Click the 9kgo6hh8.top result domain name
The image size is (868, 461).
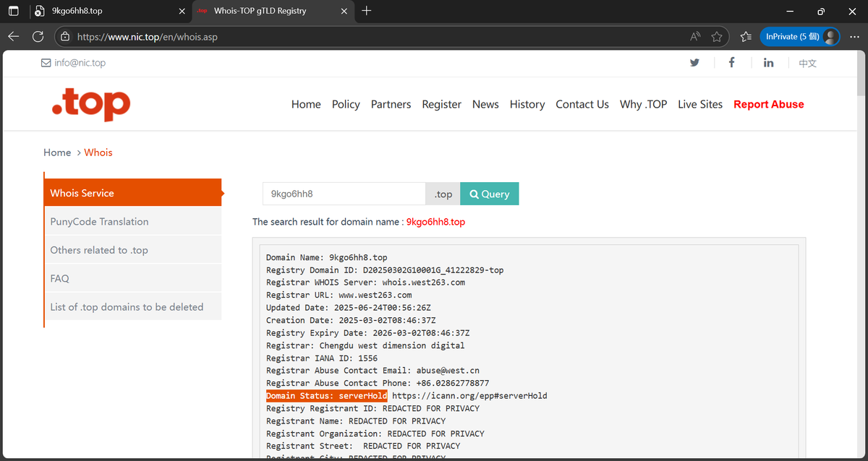(435, 222)
